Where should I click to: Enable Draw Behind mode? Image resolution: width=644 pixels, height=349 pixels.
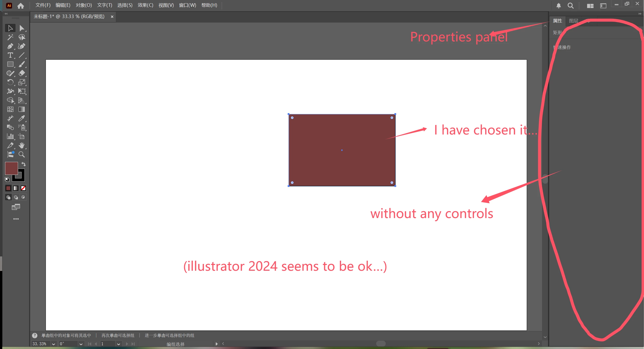[16, 197]
